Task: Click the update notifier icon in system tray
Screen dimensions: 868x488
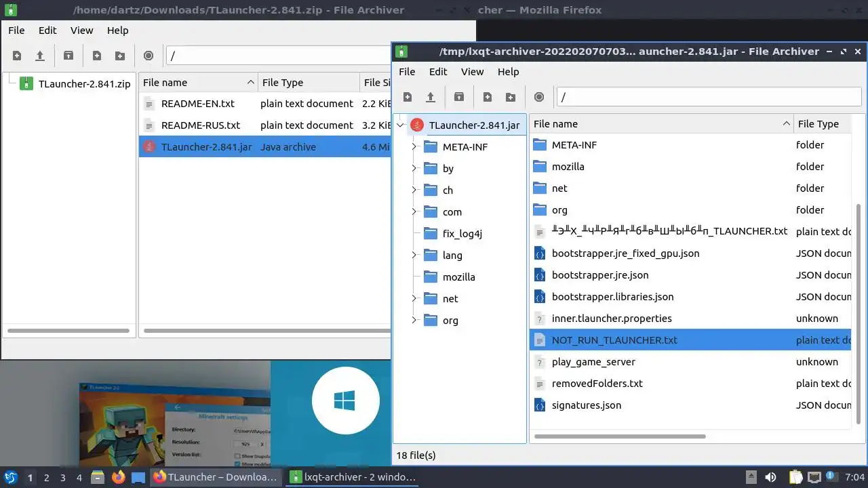Action: click(x=831, y=477)
